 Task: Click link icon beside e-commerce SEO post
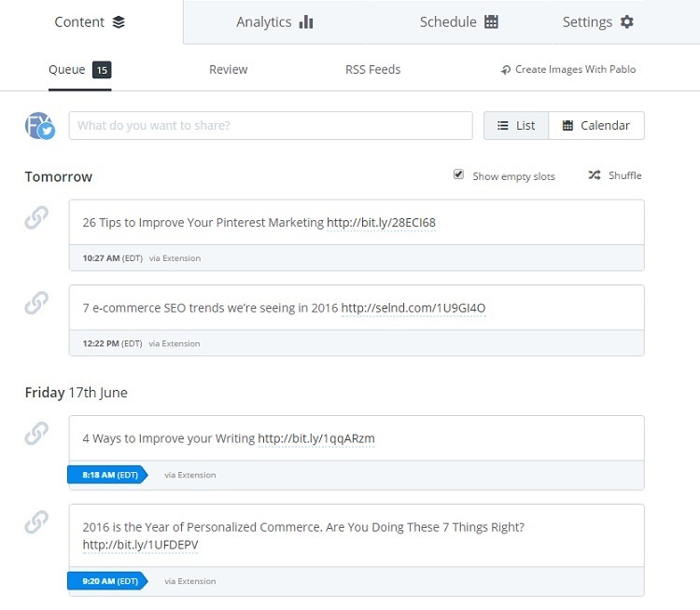(36, 303)
